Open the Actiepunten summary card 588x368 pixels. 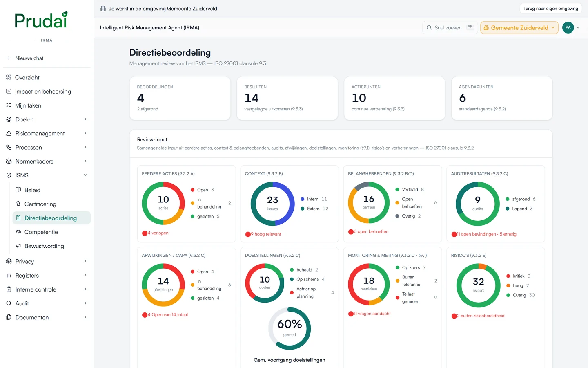[x=394, y=98]
